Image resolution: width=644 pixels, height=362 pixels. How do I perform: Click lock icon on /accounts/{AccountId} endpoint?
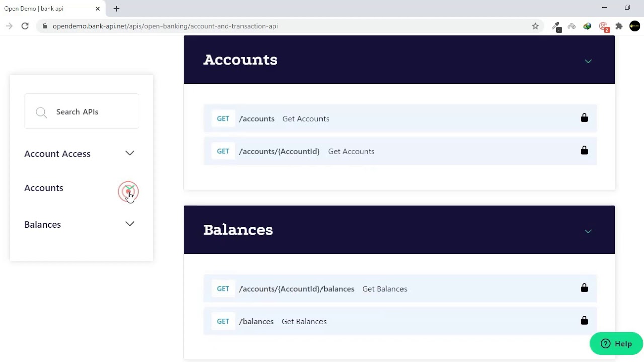(x=584, y=150)
